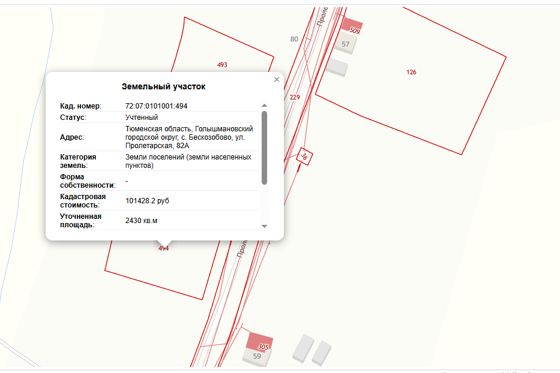Select cadastral number 72:07:0101001:494
The width and height of the screenshot is (560, 373).
point(156,106)
